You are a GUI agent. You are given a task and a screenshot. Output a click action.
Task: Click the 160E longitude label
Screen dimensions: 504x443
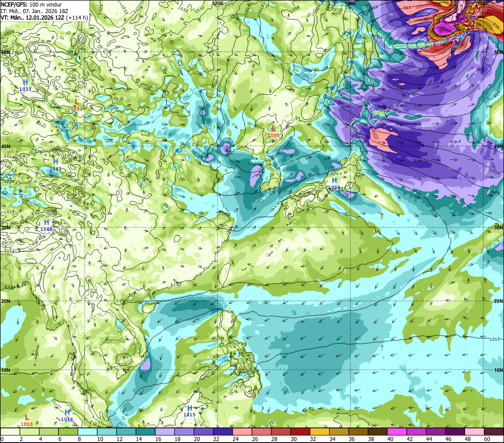(483, 3)
